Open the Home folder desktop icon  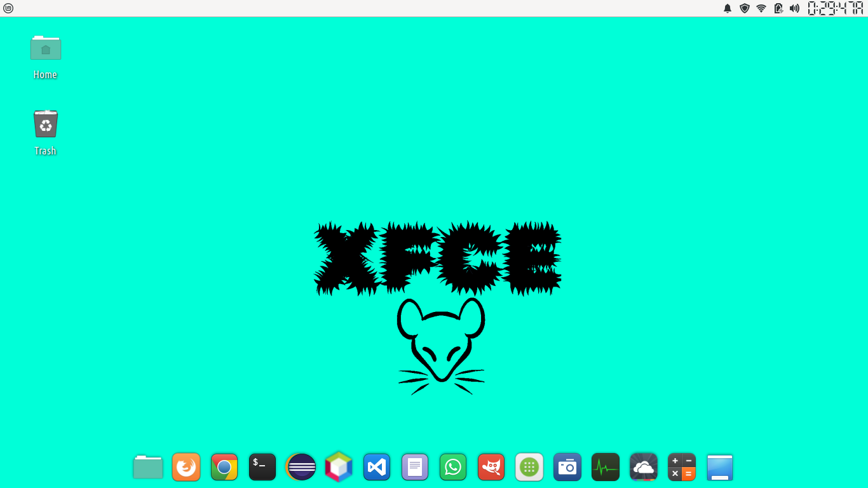pyautogui.click(x=46, y=48)
